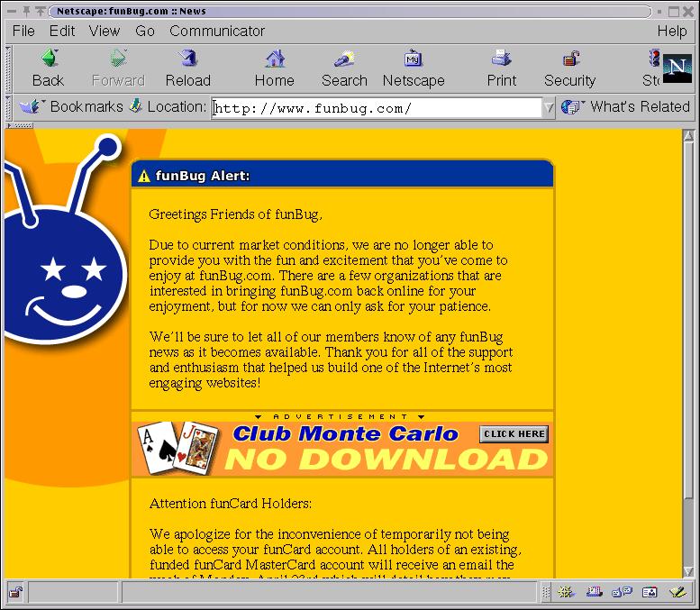The width and height of the screenshot is (700, 610).
Task: Go to the Home page
Action: click(x=274, y=68)
